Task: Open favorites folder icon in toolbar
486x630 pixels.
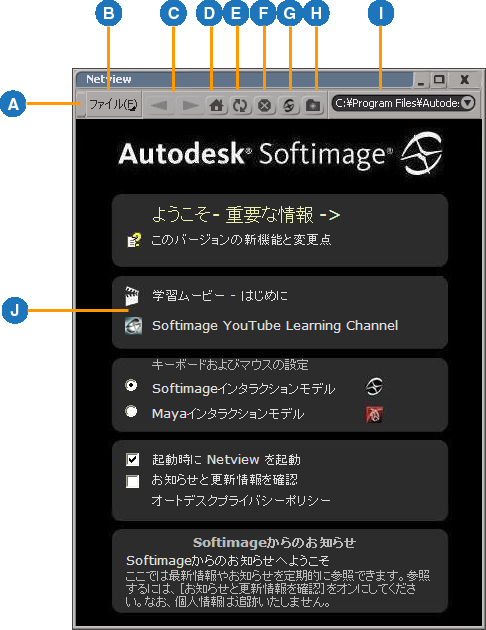Action: (313, 106)
